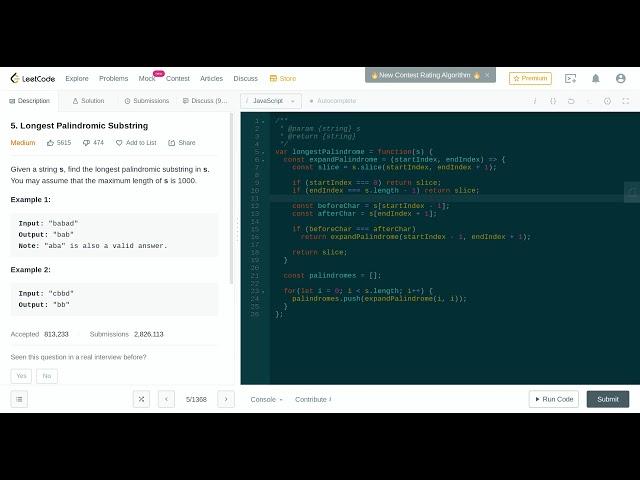Image resolution: width=640 pixels, height=480 pixels.
Task: Switch to the Description tab
Action: [x=29, y=101]
